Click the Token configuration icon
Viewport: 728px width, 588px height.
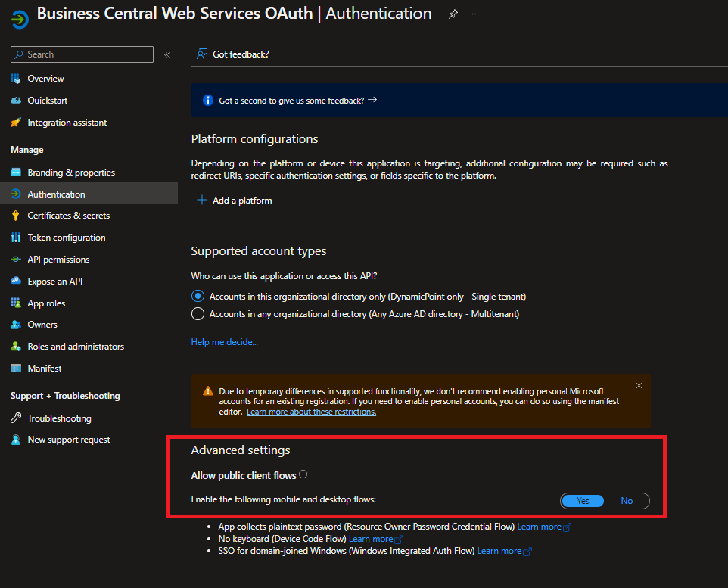[x=16, y=238]
